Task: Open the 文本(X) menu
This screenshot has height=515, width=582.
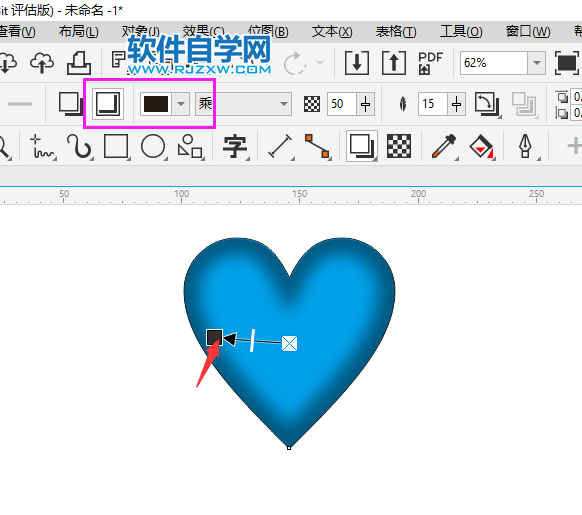Action: coord(332,32)
